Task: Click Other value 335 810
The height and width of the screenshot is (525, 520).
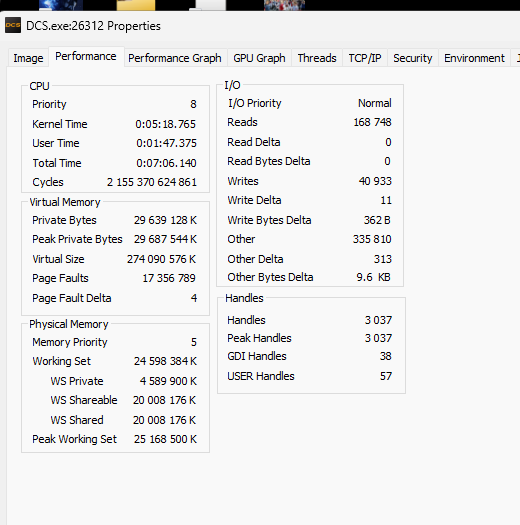Action: point(372,239)
